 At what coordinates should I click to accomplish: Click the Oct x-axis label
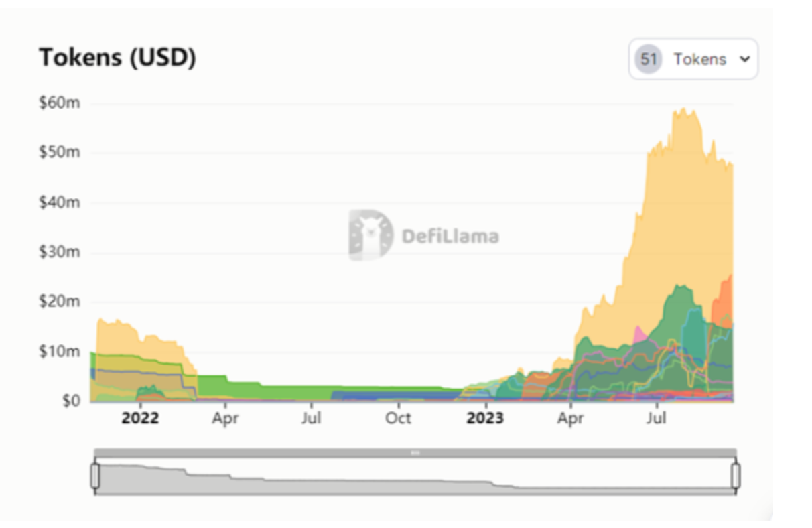(x=398, y=419)
